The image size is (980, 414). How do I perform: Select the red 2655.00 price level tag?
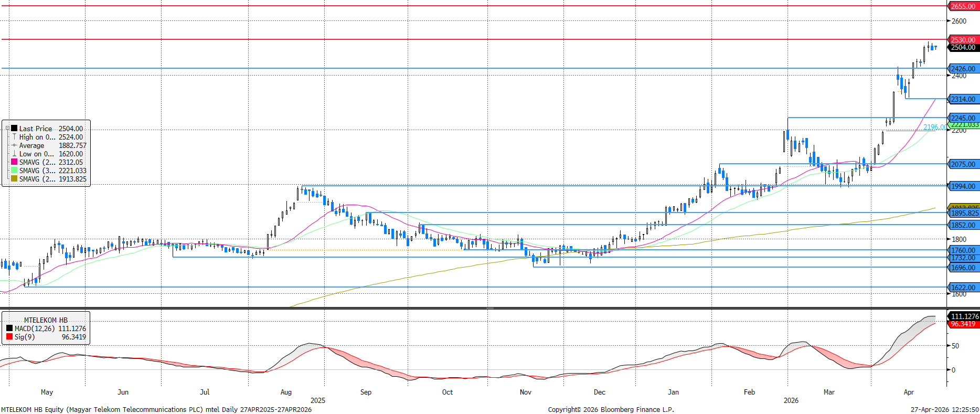click(963, 6)
